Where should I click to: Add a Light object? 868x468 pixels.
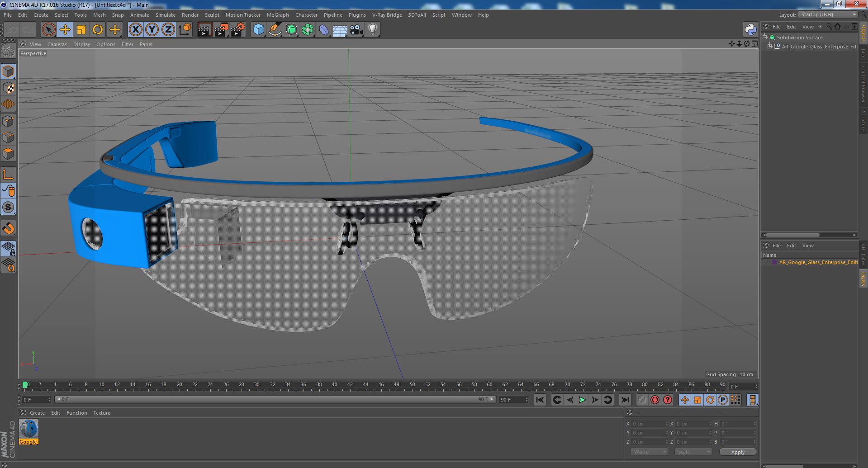[373, 30]
